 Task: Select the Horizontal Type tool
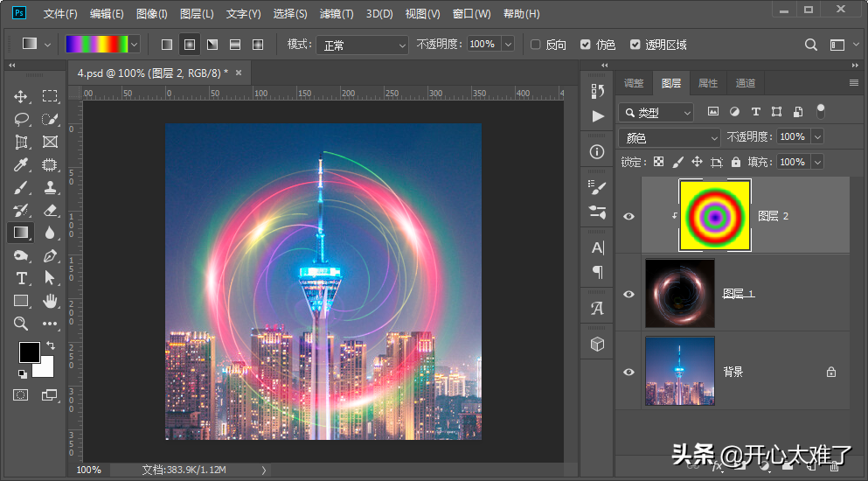pos(21,278)
